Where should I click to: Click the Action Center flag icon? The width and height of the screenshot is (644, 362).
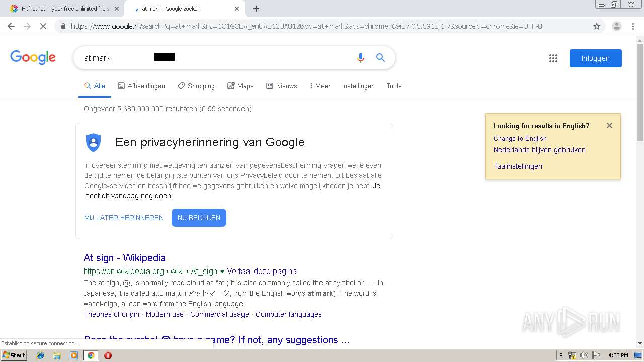point(597,355)
